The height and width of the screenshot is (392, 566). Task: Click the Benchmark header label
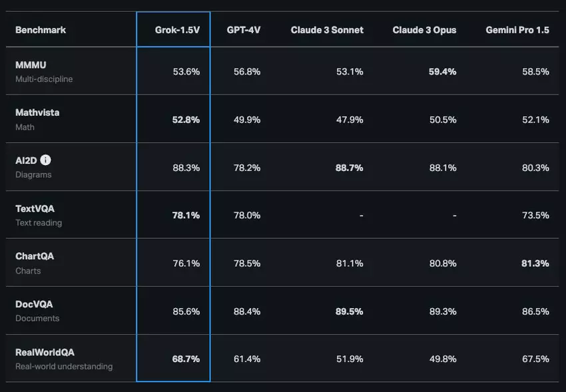[41, 30]
